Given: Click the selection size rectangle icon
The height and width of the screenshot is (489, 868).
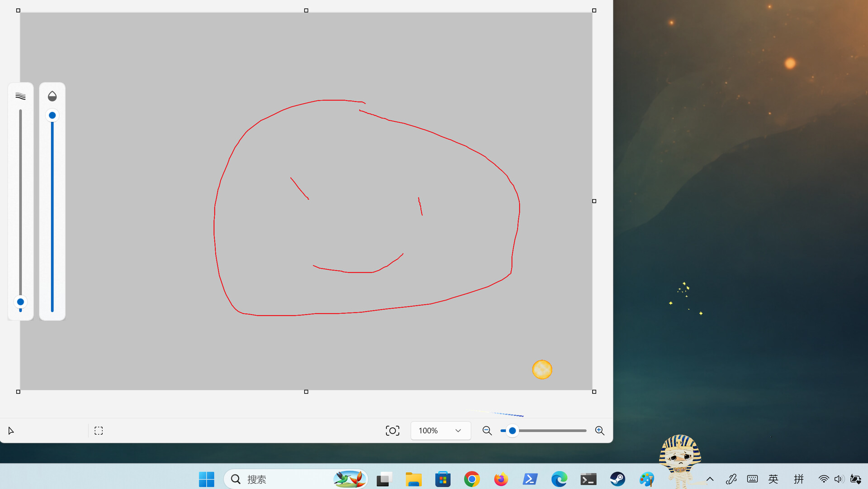Looking at the screenshot, I should click(x=99, y=431).
